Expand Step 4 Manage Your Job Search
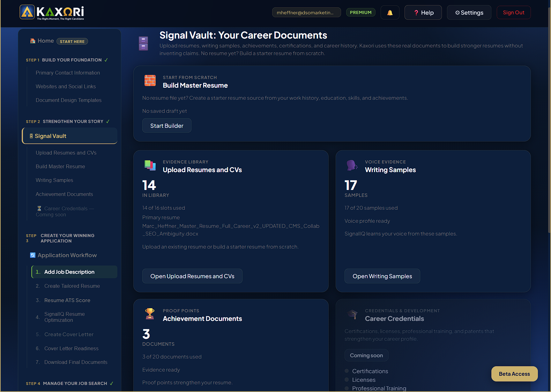This screenshot has height=392, width=551. point(70,383)
